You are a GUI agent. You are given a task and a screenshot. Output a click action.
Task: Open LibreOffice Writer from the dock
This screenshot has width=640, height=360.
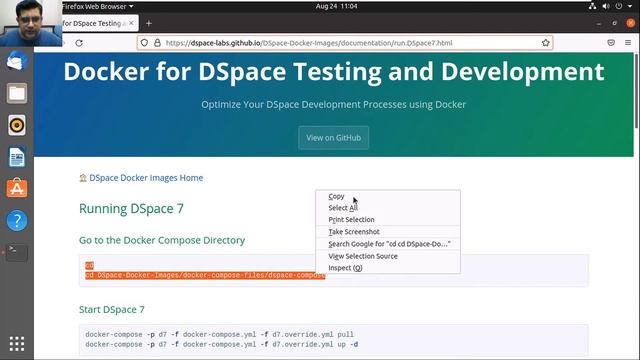pos(17,157)
